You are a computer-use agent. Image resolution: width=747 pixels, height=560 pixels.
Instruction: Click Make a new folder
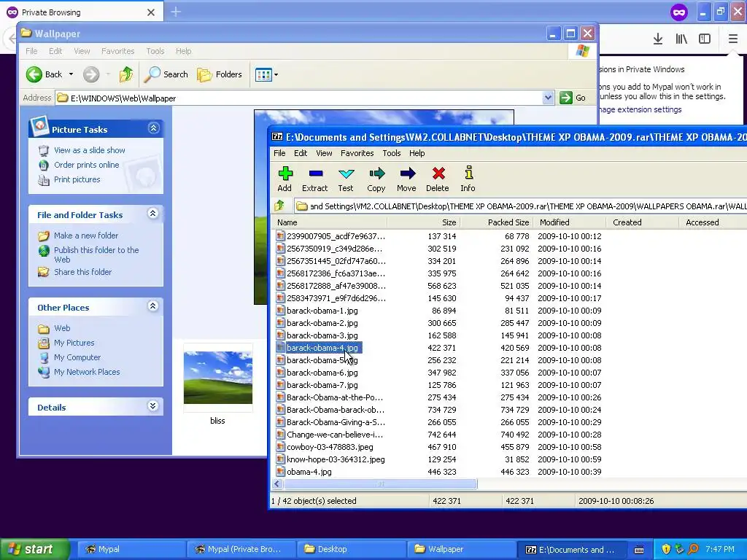click(x=86, y=236)
